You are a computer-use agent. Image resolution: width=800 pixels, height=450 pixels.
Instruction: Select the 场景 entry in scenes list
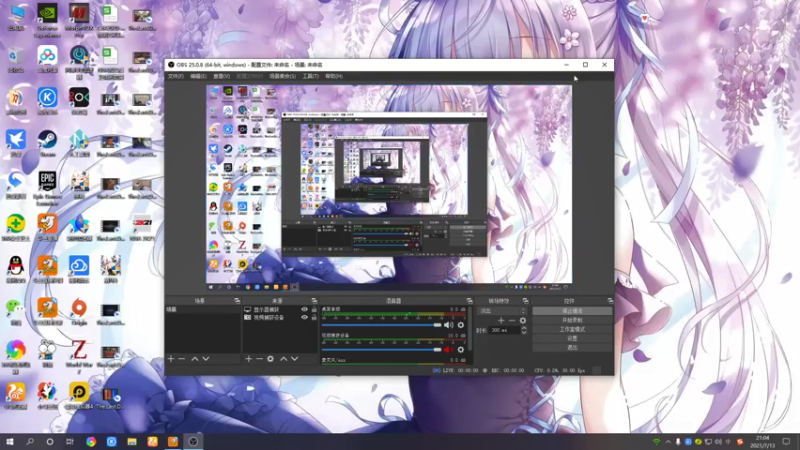coord(203,310)
